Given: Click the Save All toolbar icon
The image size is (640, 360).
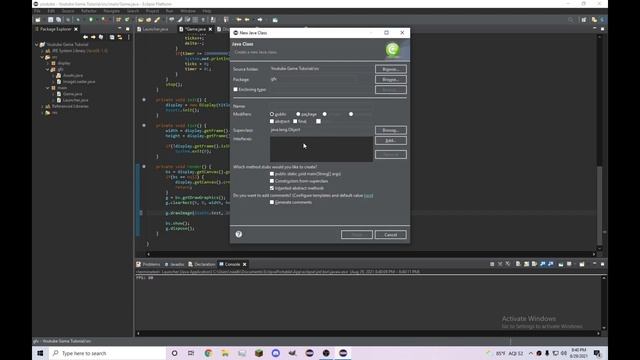Looking at the screenshot, I should click(58, 20).
